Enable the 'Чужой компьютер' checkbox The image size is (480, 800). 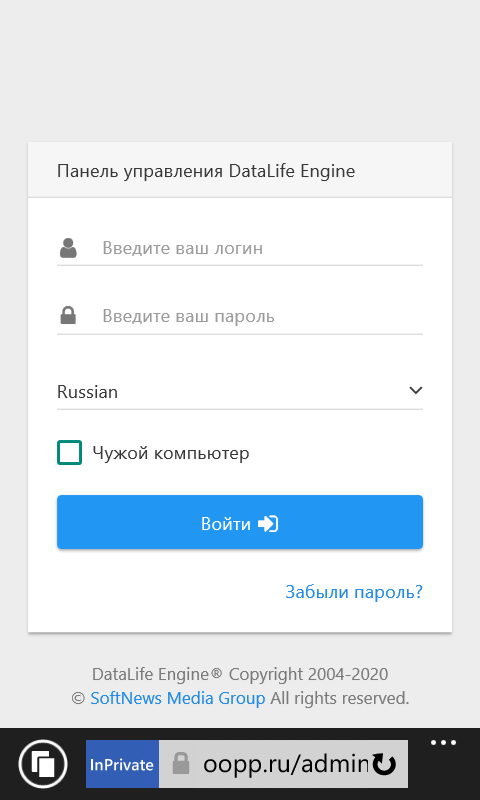[69, 453]
